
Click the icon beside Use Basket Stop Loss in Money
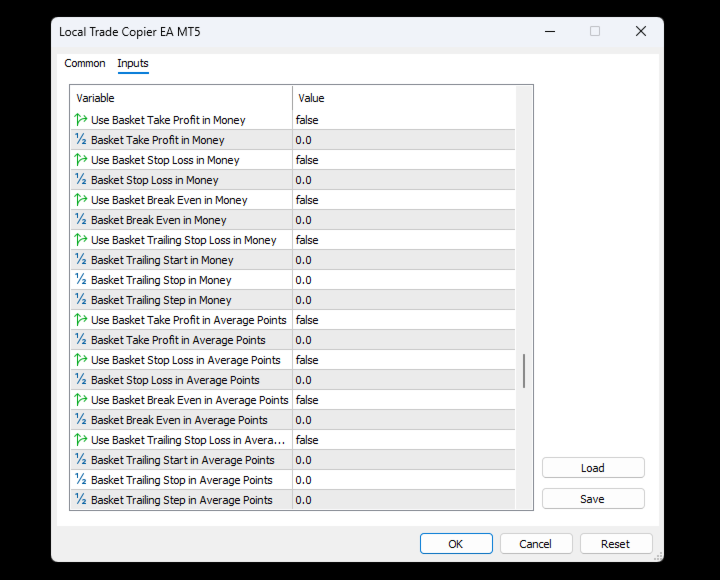pos(81,160)
